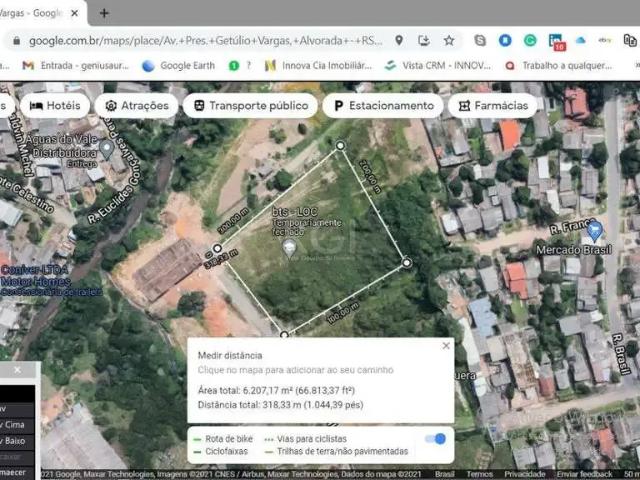The width and height of the screenshot is (640, 480).
Task: Open a new browser tab
Action: coord(105,13)
